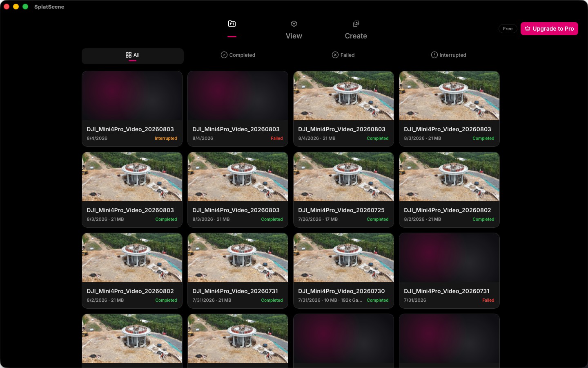Screen dimensions: 588x368
Task: Open the DJI_Mini4Pro_Video_20260725 thumbnail
Action: 344,177
